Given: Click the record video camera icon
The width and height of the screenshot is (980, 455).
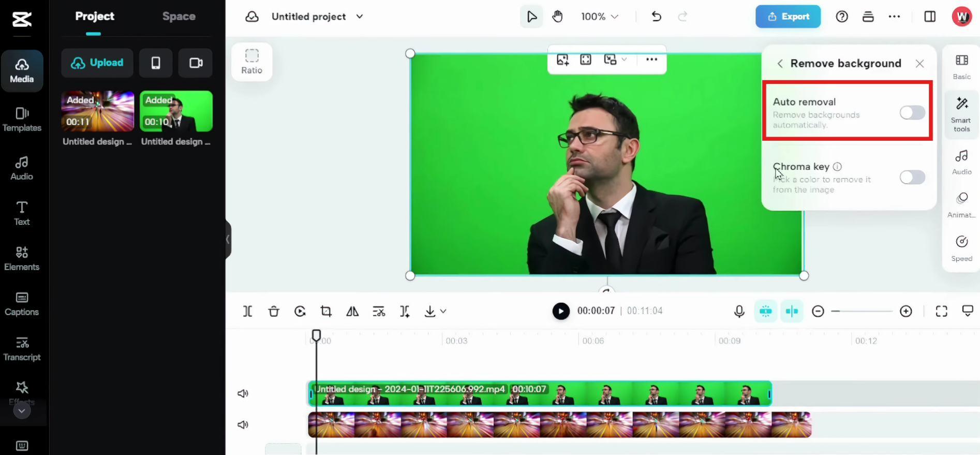Looking at the screenshot, I should tap(196, 63).
